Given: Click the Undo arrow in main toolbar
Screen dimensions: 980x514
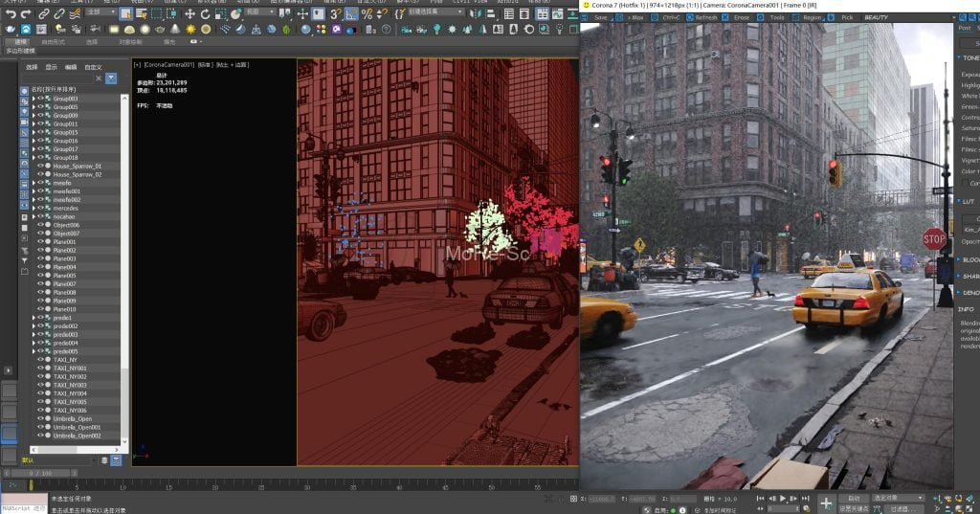Looking at the screenshot, I should click(x=11, y=14).
